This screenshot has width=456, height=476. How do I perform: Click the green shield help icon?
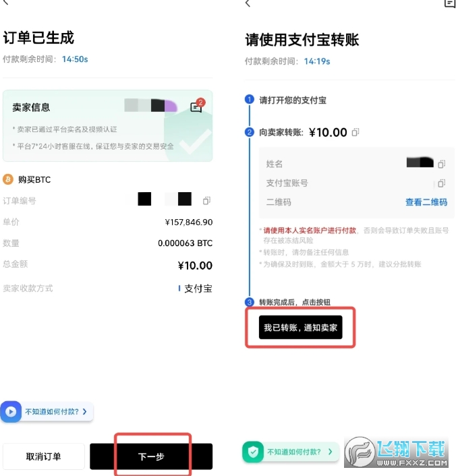click(x=253, y=452)
